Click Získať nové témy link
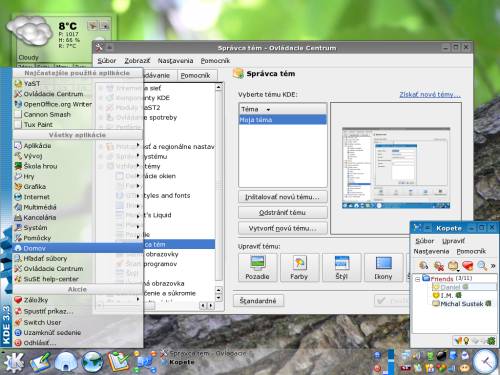Viewport: 500px width, 375px height. [x=430, y=95]
